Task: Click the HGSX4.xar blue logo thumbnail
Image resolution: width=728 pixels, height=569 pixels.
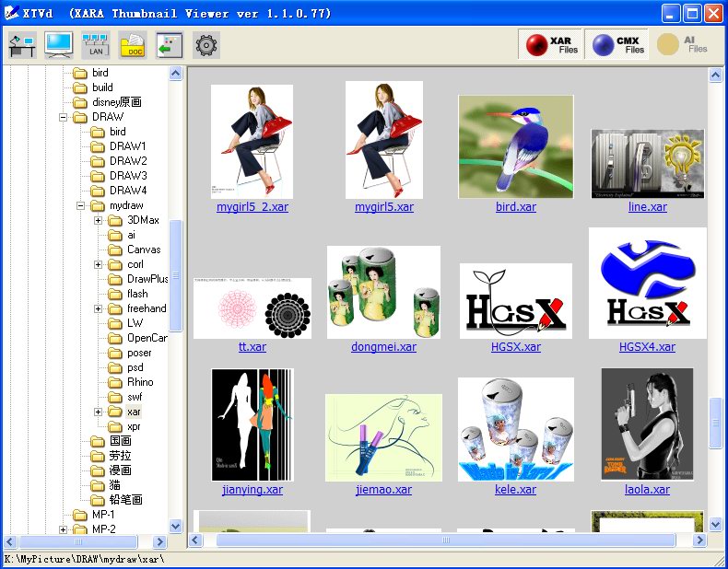Action: coord(647,283)
